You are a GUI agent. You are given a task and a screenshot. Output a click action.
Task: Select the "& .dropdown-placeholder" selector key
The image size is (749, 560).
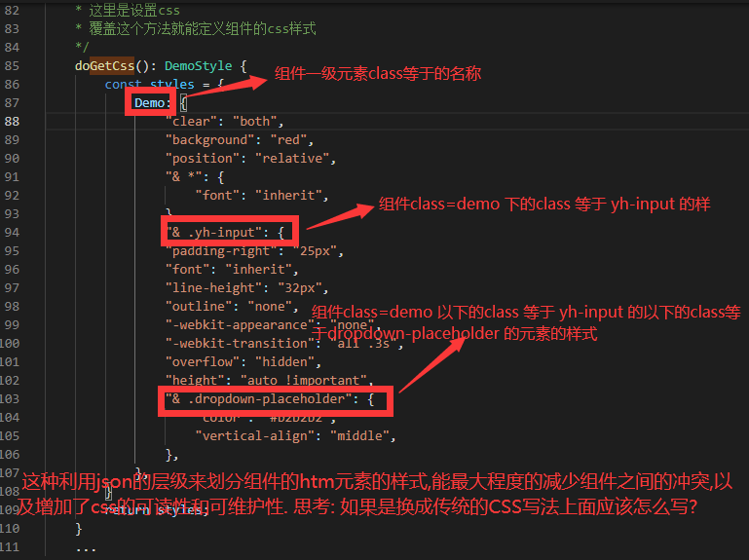pos(266,399)
